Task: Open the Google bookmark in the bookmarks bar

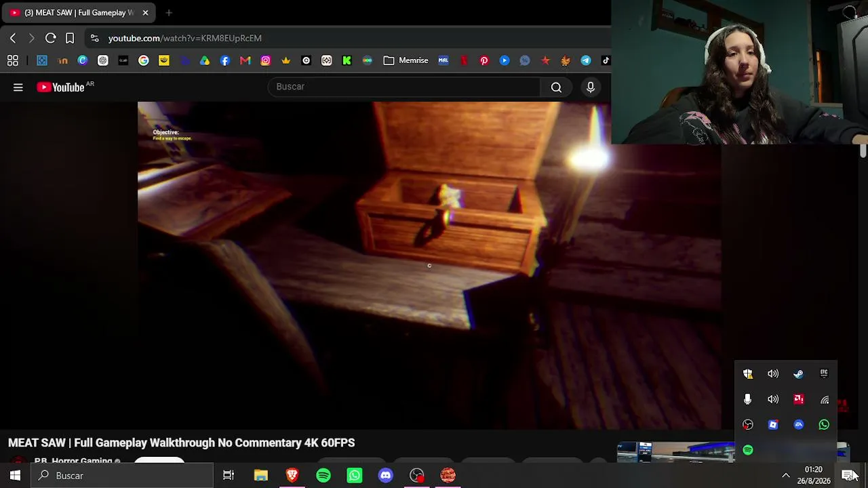Action: click(x=144, y=60)
